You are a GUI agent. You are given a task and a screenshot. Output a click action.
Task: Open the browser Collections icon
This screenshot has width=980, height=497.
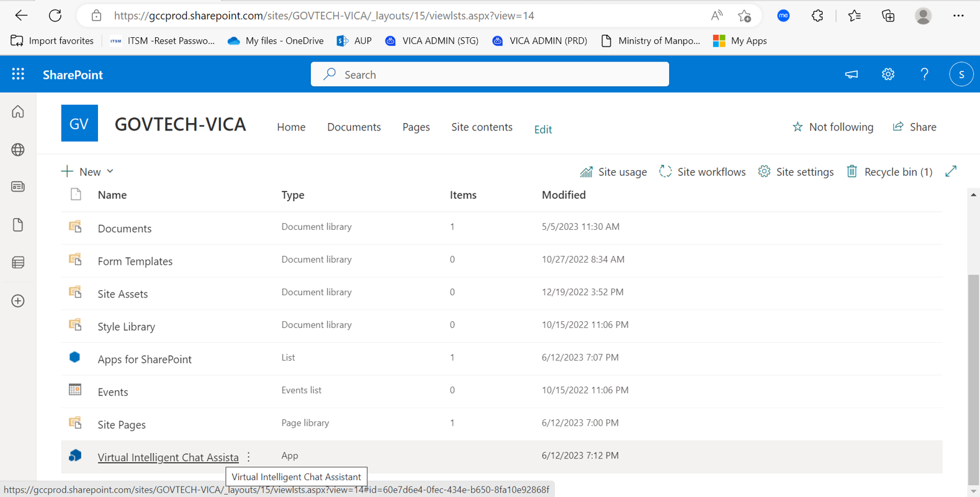pos(888,16)
